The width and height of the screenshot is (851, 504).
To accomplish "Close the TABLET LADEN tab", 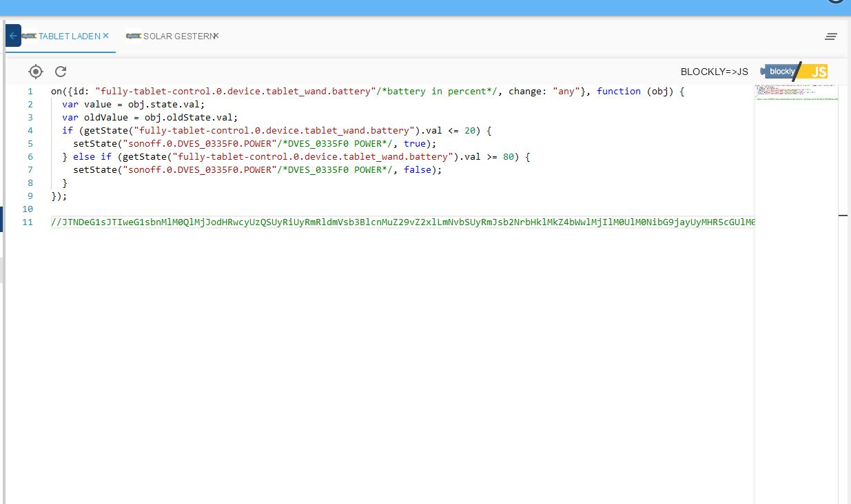I will [x=105, y=36].
